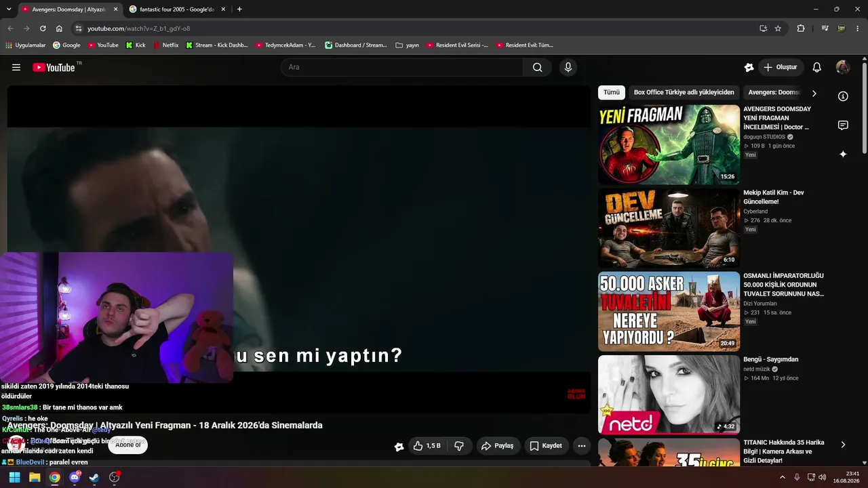The height and width of the screenshot is (488, 868).
Task: Share the video with Paylaş
Action: pos(498,446)
